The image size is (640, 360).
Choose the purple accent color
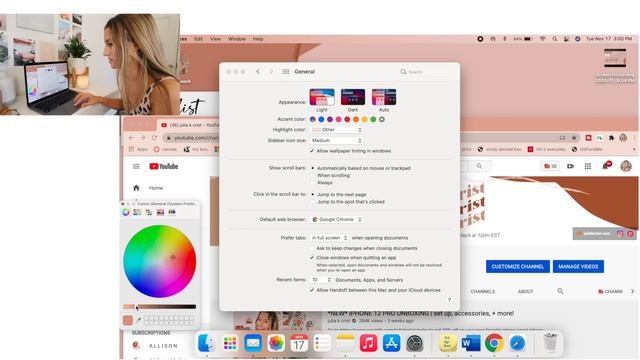[330, 119]
